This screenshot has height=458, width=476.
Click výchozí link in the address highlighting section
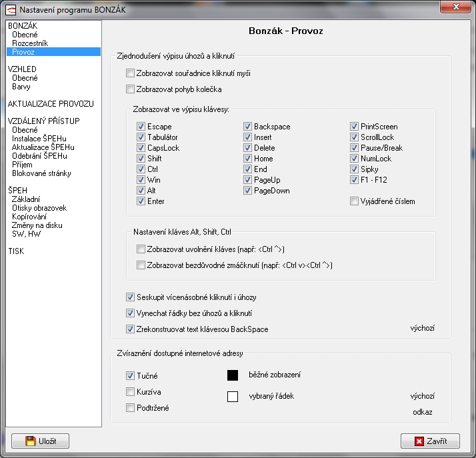click(x=422, y=396)
